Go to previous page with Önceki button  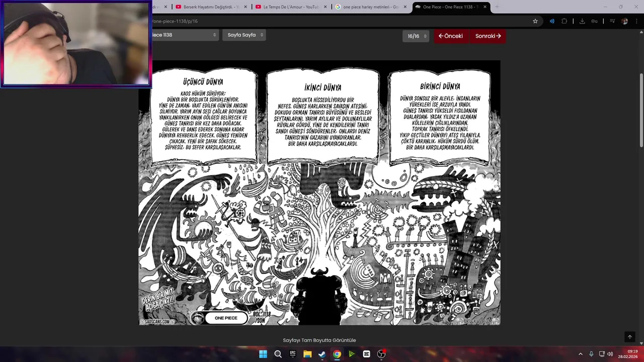pos(451,36)
